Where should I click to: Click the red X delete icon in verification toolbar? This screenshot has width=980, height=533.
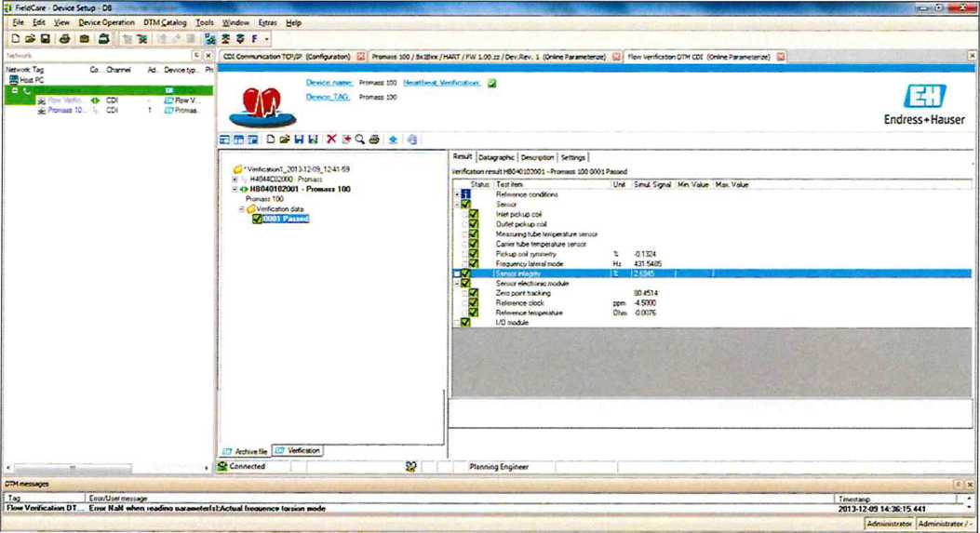point(330,140)
